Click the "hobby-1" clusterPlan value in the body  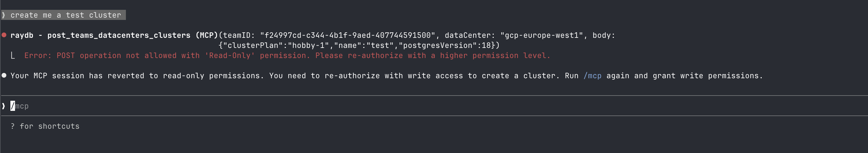(x=308, y=46)
